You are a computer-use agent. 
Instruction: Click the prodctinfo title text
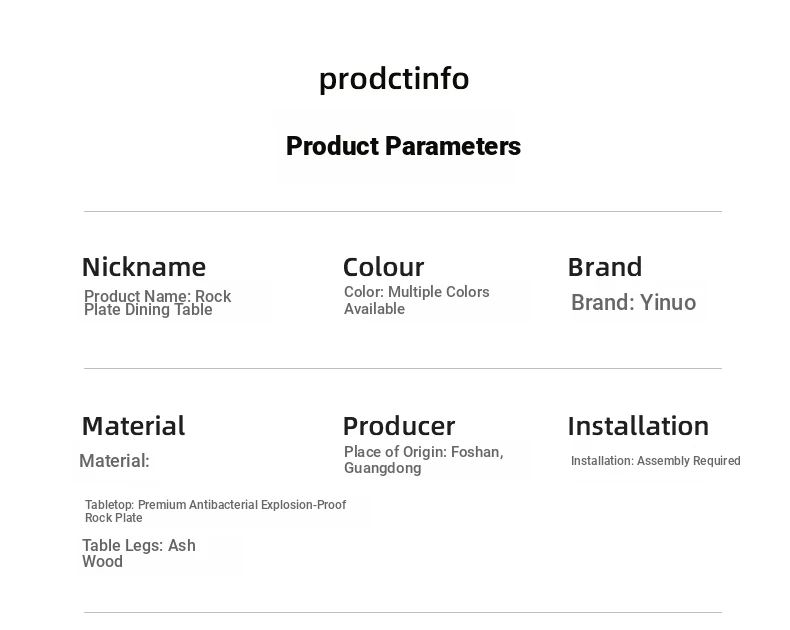(394, 80)
